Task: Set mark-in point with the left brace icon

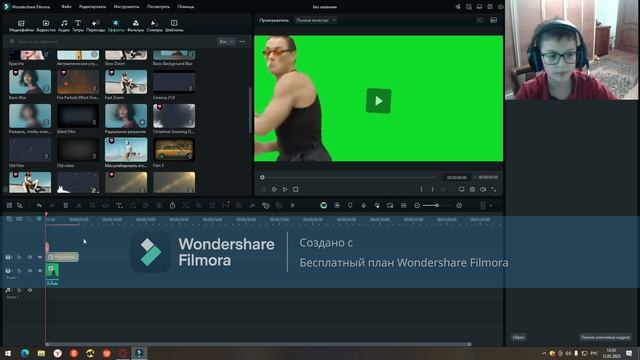Action: 421,189
